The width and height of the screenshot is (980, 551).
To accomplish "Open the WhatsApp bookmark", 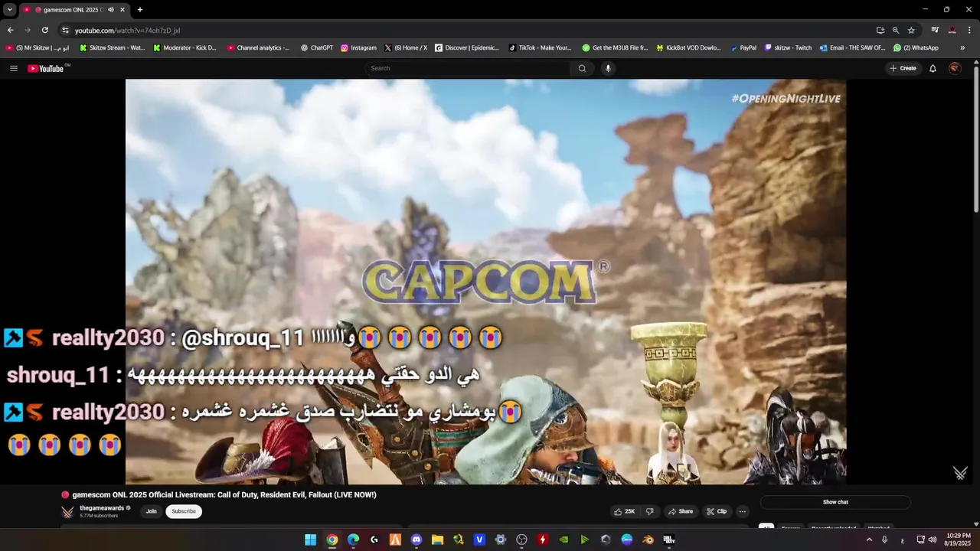I will pos(916,47).
